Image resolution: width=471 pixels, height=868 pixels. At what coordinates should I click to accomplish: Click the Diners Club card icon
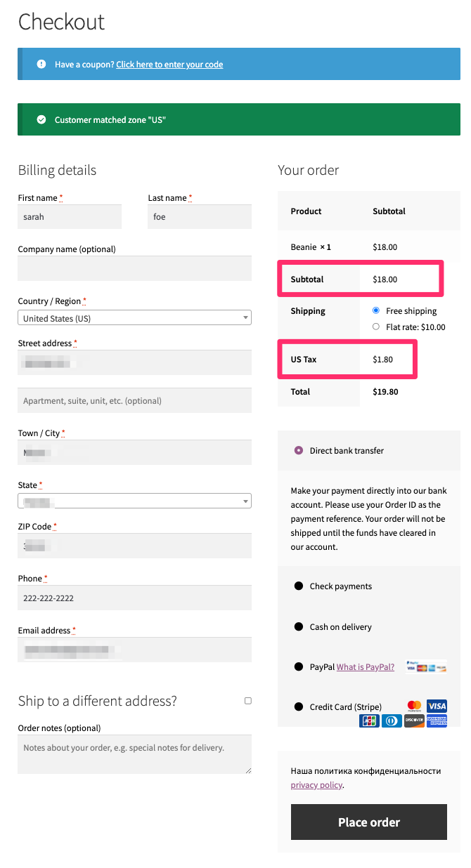pyautogui.click(x=392, y=721)
